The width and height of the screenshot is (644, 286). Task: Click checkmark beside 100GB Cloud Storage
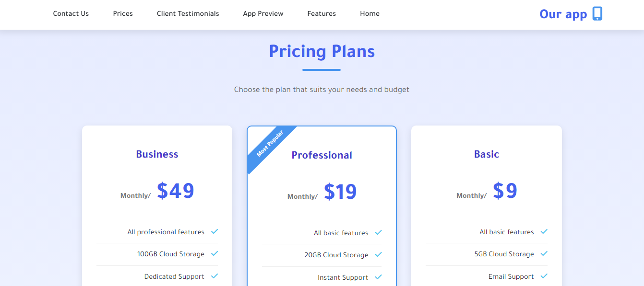coord(215,254)
